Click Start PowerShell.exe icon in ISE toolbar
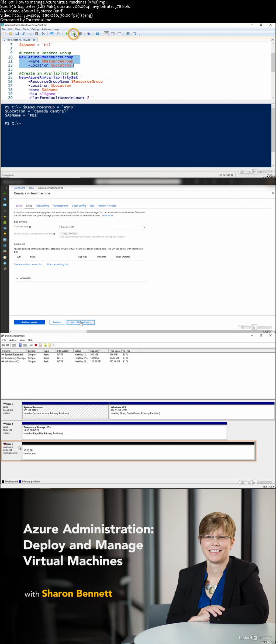276x644 pixels. tap(98, 34)
